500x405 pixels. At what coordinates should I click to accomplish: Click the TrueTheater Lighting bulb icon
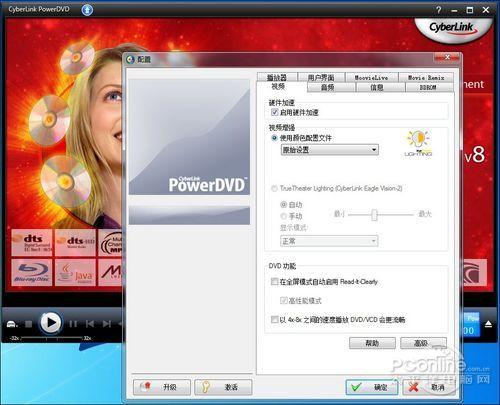tap(418, 143)
